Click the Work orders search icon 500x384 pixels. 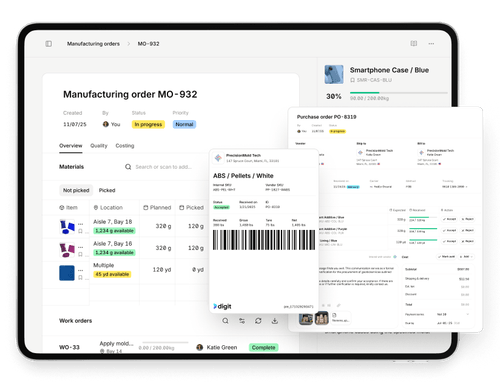pyautogui.click(x=225, y=321)
